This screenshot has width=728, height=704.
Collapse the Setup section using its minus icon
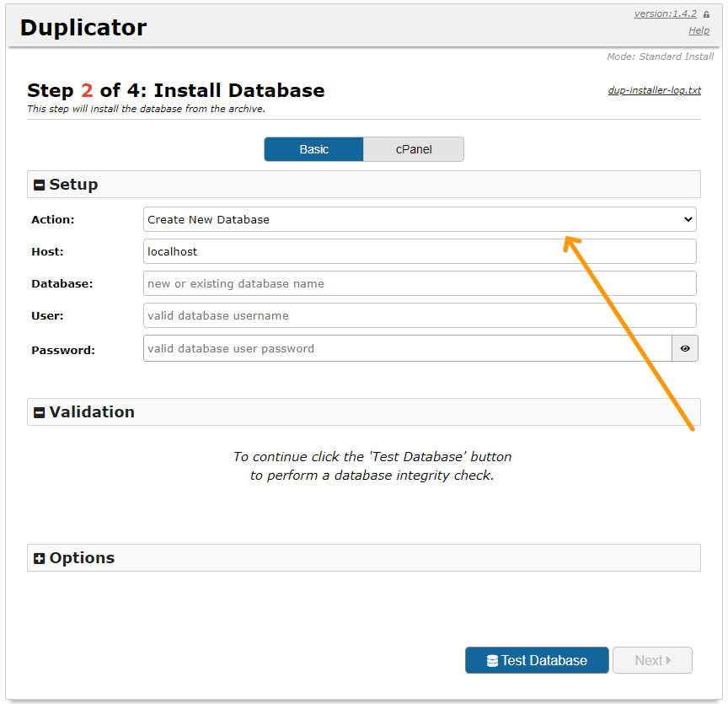39,185
